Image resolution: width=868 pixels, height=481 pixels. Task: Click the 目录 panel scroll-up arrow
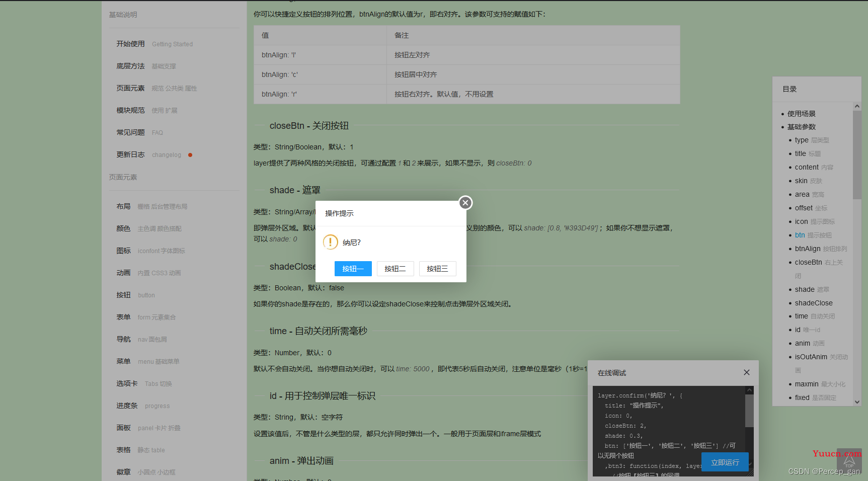coord(857,106)
